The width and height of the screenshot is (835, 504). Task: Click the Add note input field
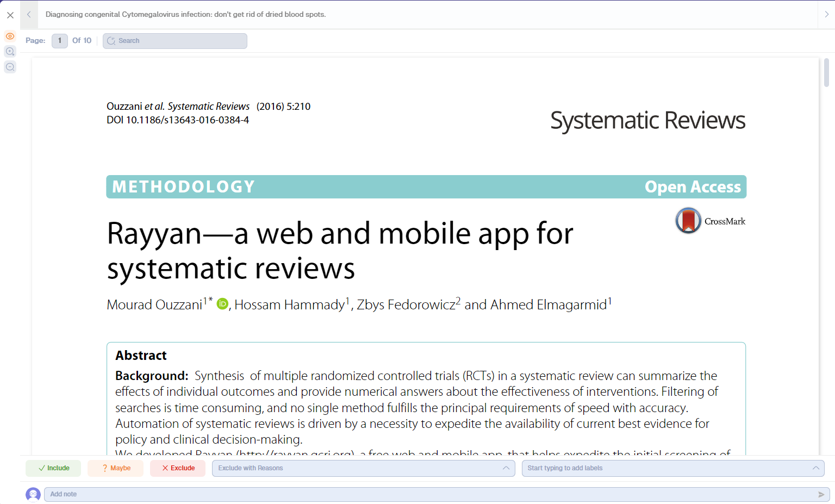pyautogui.click(x=437, y=494)
